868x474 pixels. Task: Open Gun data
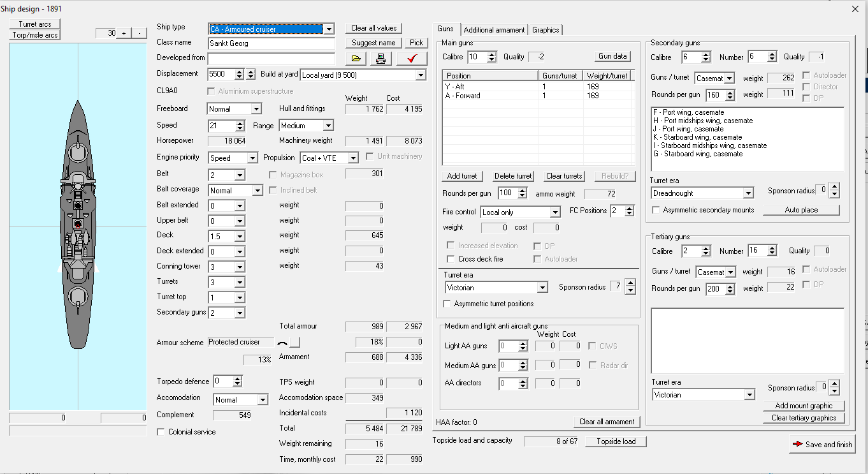(x=612, y=56)
